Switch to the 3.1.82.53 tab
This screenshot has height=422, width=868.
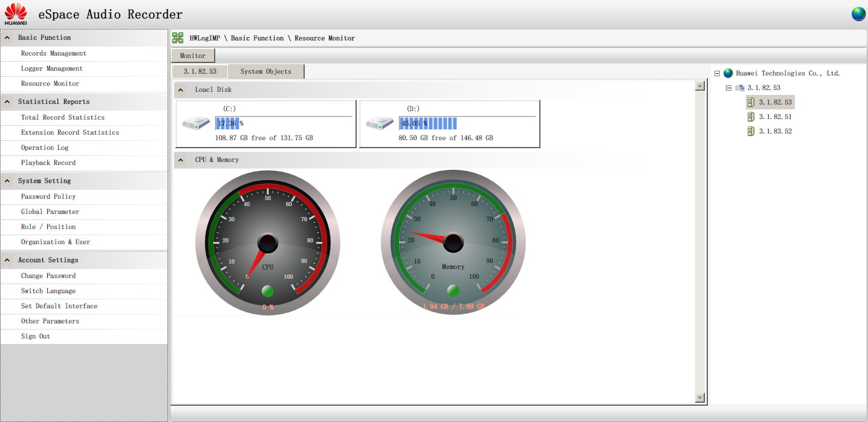click(200, 71)
